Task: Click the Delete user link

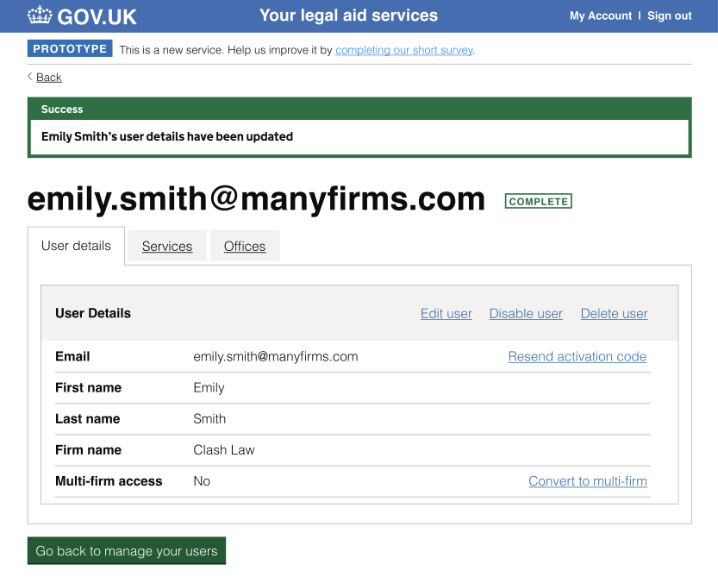Action: pos(614,314)
